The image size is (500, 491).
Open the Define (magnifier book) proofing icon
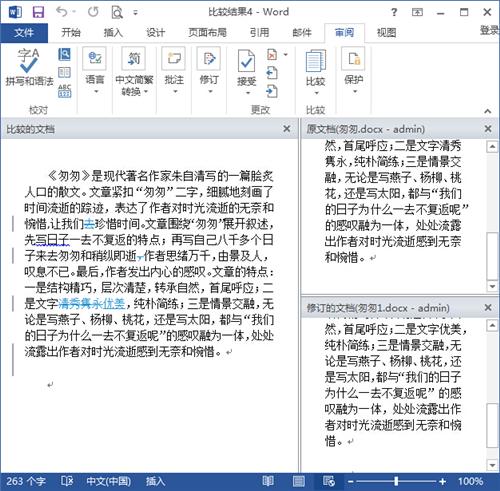(x=65, y=54)
